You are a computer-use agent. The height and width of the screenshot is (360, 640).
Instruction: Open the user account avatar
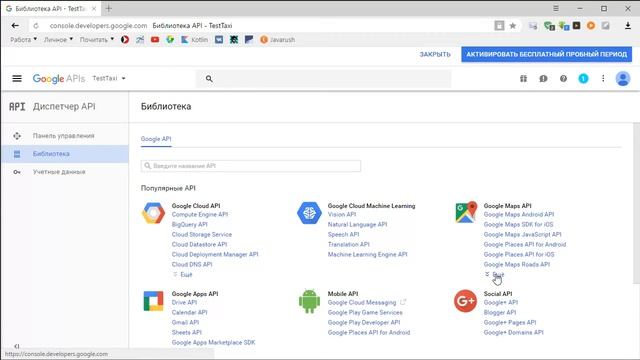(623, 78)
